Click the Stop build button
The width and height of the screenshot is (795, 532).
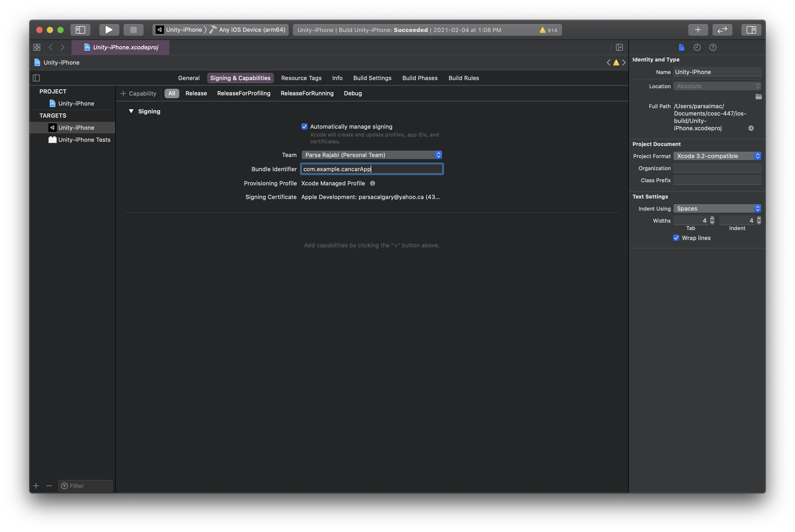pyautogui.click(x=133, y=30)
